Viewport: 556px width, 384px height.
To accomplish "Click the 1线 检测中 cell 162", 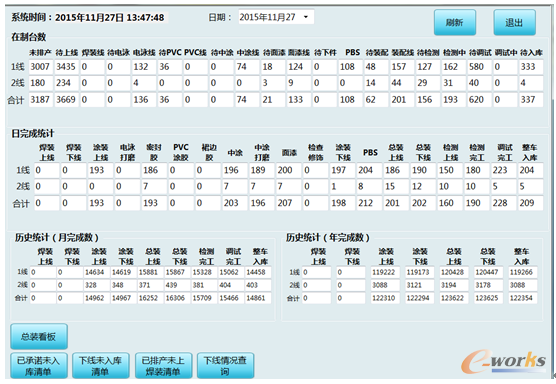I will pos(454,67).
